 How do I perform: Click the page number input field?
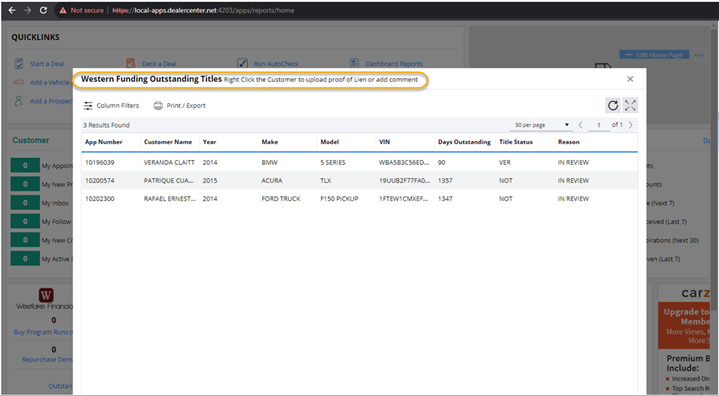pyautogui.click(x=598, y=125)
